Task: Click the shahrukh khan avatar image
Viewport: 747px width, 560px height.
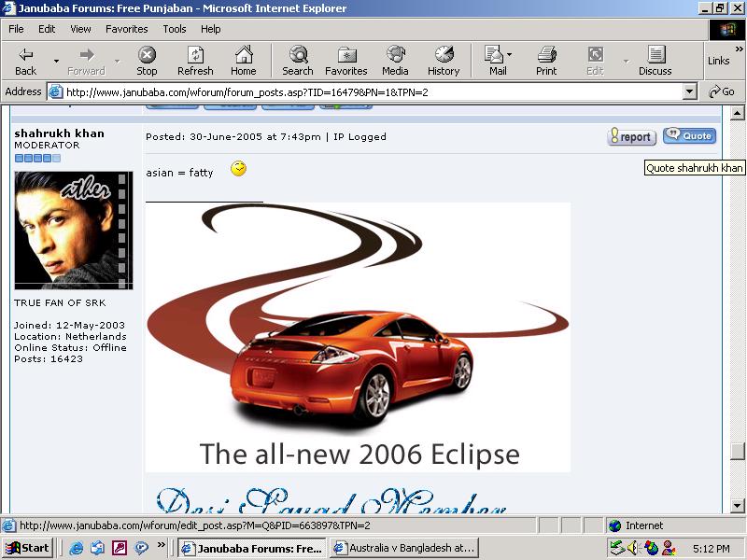Action: 74,231
